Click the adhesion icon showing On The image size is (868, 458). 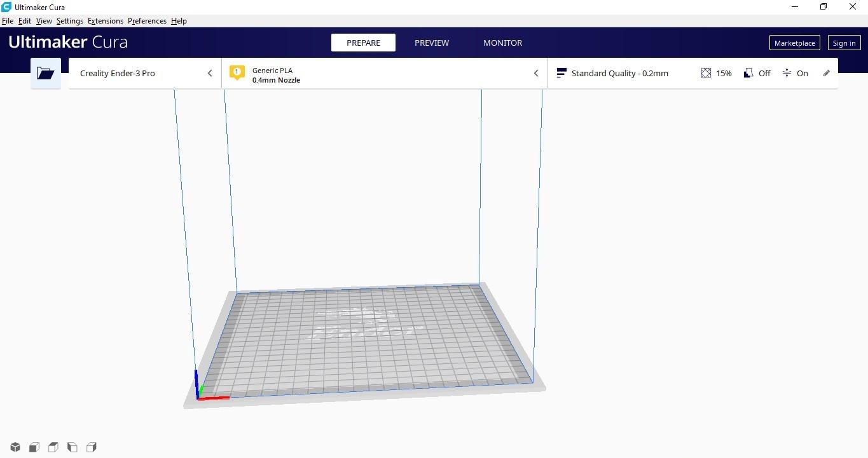787,73
